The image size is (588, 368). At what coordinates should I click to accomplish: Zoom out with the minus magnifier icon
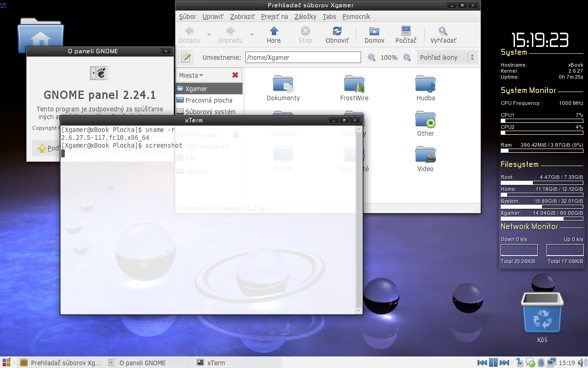tap(372, 57)
